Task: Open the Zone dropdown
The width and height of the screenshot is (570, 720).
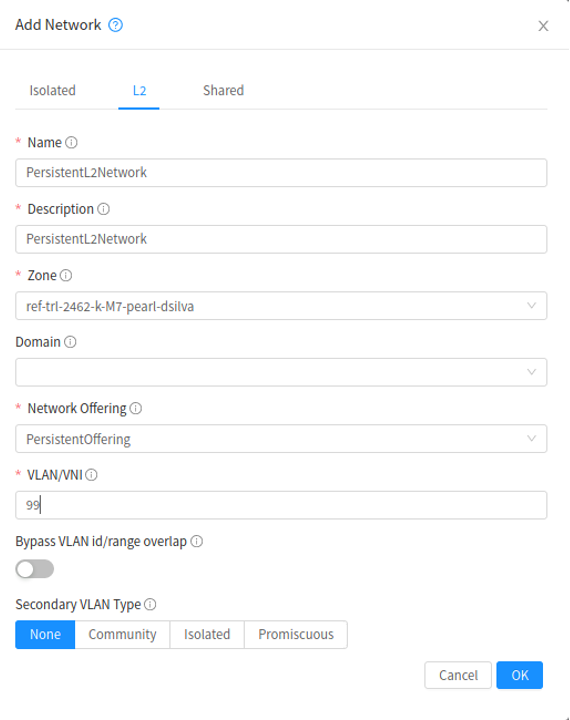Action: 281,306
